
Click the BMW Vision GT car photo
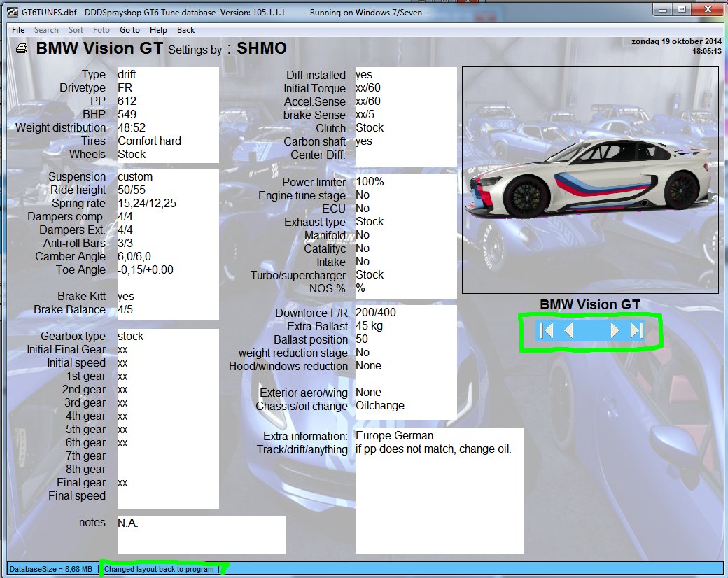[590, 180]
